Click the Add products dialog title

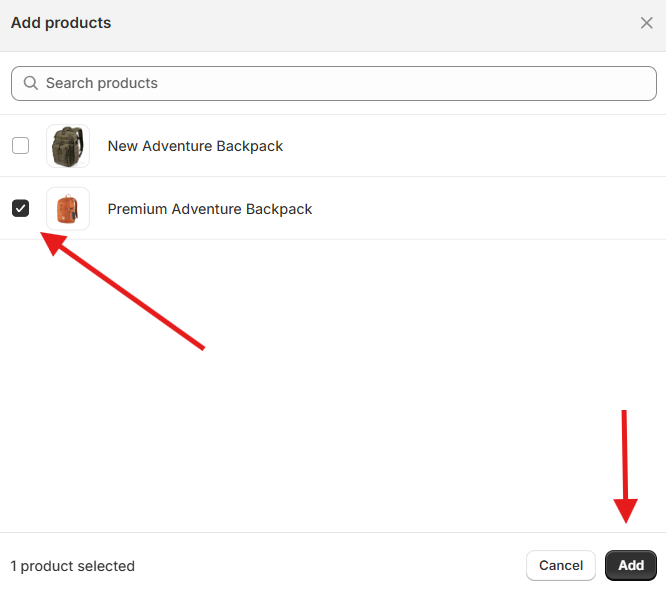tap(61, 23)
